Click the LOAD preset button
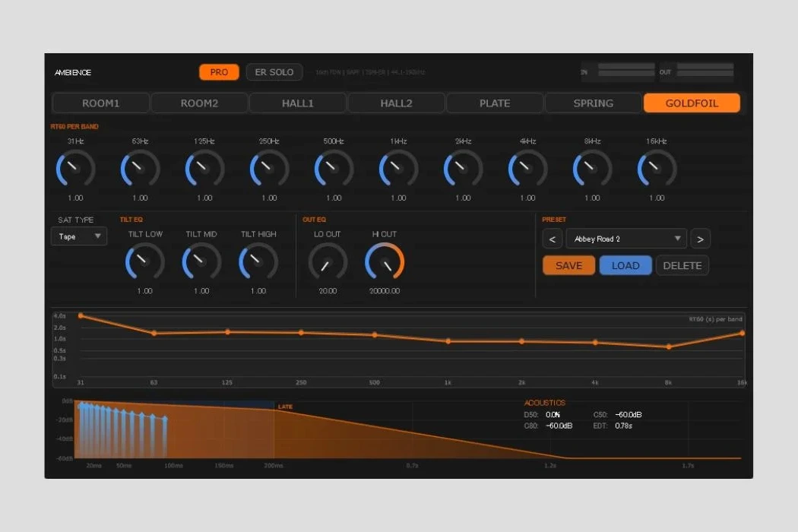This screenshot has height=532, width=798. tap(625, 266)
